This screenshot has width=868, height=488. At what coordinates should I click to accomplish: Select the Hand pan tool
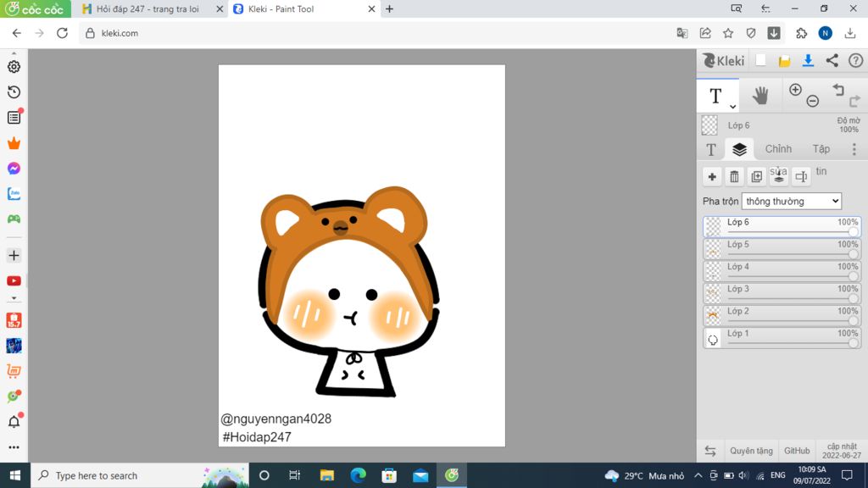(x=760, y=96)
